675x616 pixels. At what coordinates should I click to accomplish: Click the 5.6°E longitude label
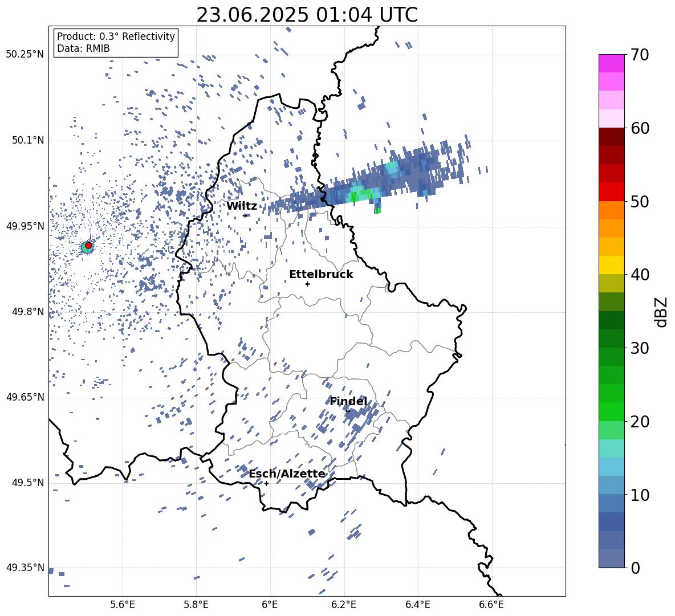click(x=123, y=605)
